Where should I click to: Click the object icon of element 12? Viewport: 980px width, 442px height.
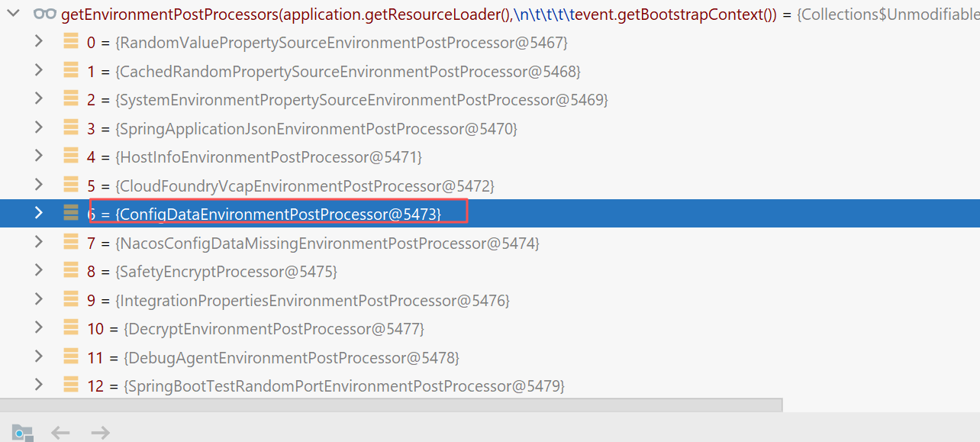[71, 386]
